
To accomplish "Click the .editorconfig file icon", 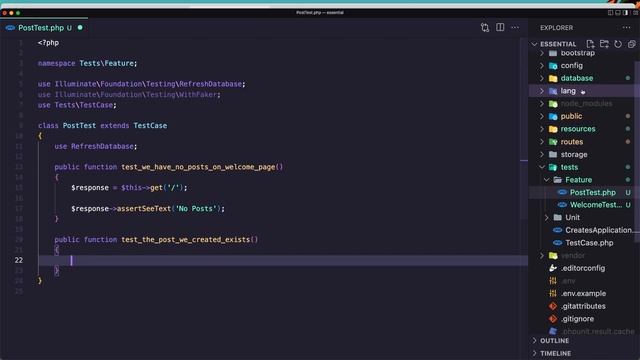I will pos(553,268).
